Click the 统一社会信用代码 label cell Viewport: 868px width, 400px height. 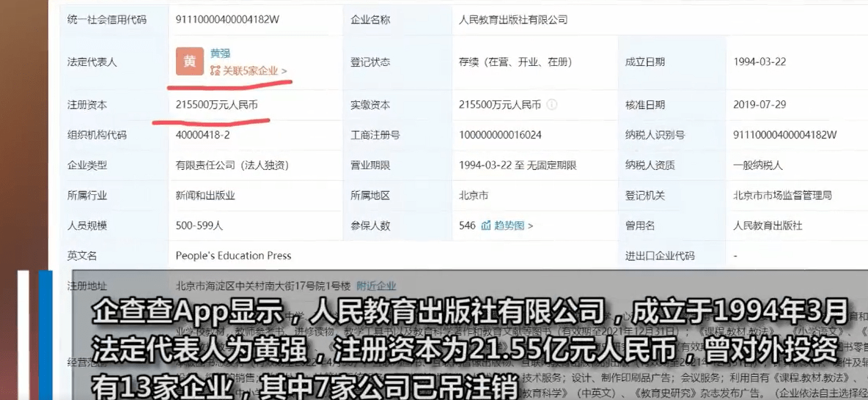[x=114, y=20]
